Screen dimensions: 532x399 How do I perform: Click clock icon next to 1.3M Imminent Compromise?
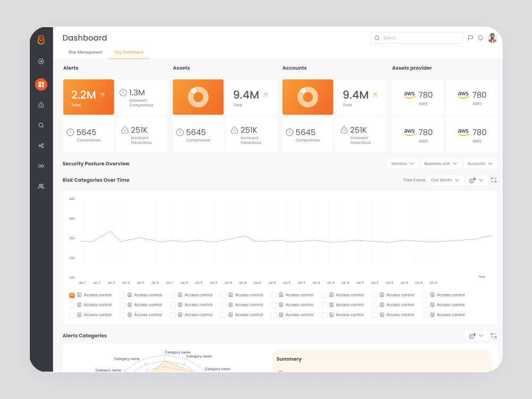123,93
